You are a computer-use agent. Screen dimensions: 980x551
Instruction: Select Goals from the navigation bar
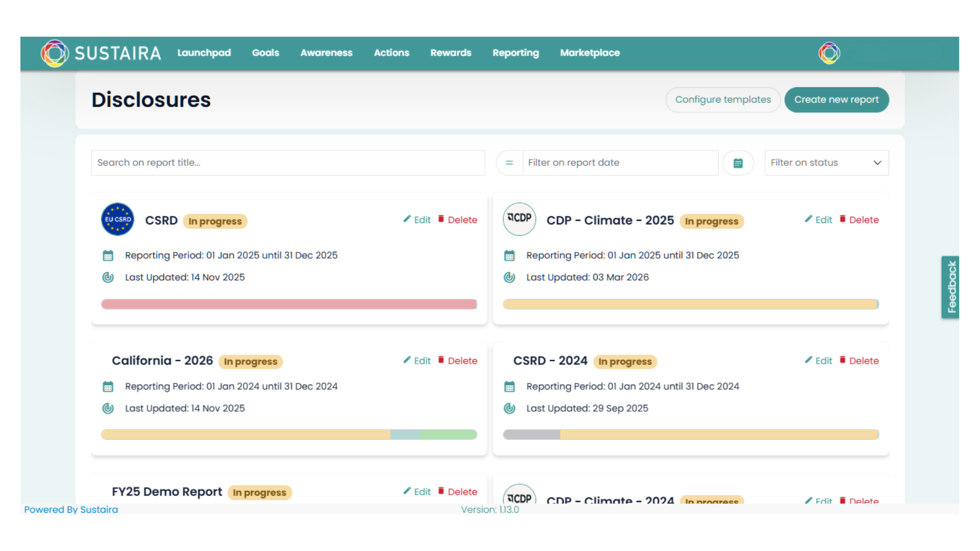click(265, 53)
